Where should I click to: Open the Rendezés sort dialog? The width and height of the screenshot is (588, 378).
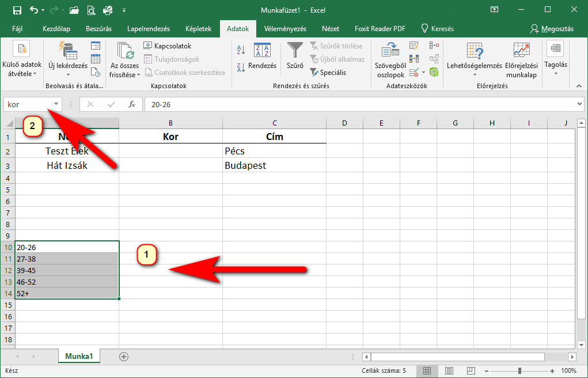(262, 56)
